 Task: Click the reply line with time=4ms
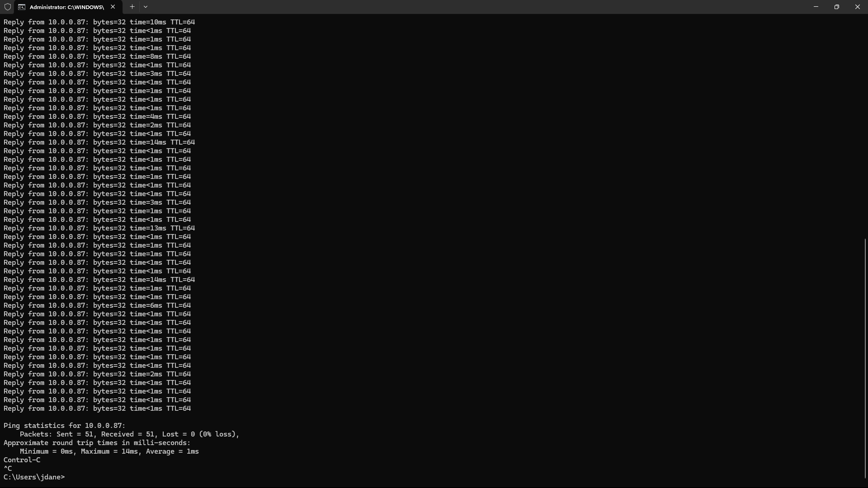[x=97, y=117]
